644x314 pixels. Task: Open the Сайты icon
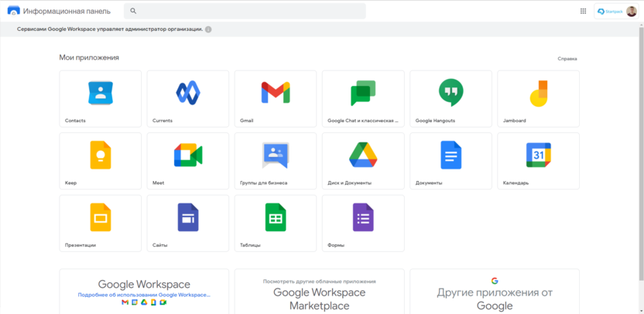pos(188,217)
